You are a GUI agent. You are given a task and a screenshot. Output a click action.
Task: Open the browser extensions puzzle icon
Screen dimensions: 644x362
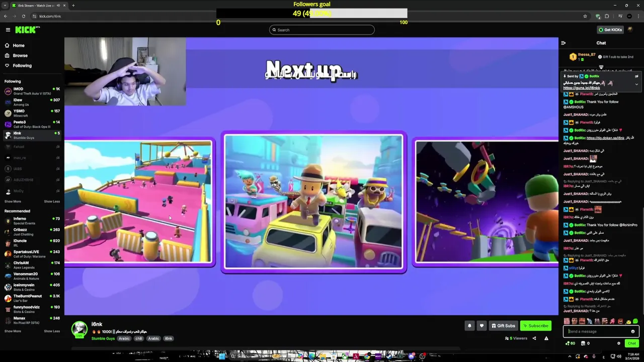pyautogui.click(x=607, y=16)
